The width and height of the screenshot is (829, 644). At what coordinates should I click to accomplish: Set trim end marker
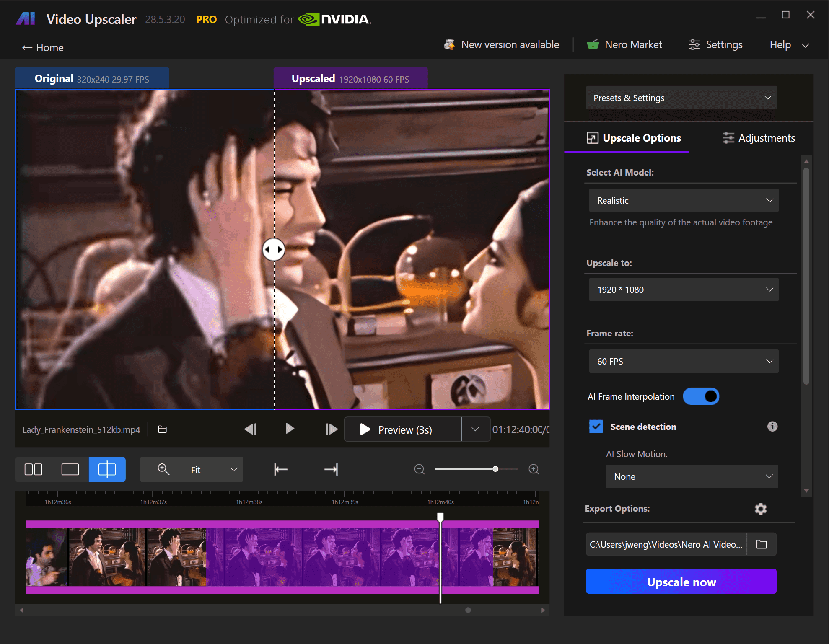331,469
